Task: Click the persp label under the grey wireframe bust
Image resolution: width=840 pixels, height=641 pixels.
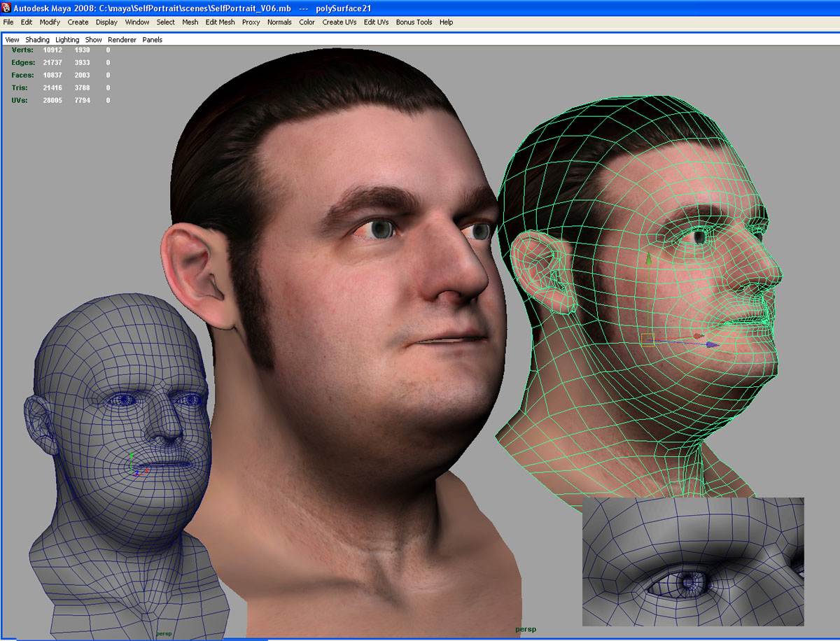Action: pos(164,633)
